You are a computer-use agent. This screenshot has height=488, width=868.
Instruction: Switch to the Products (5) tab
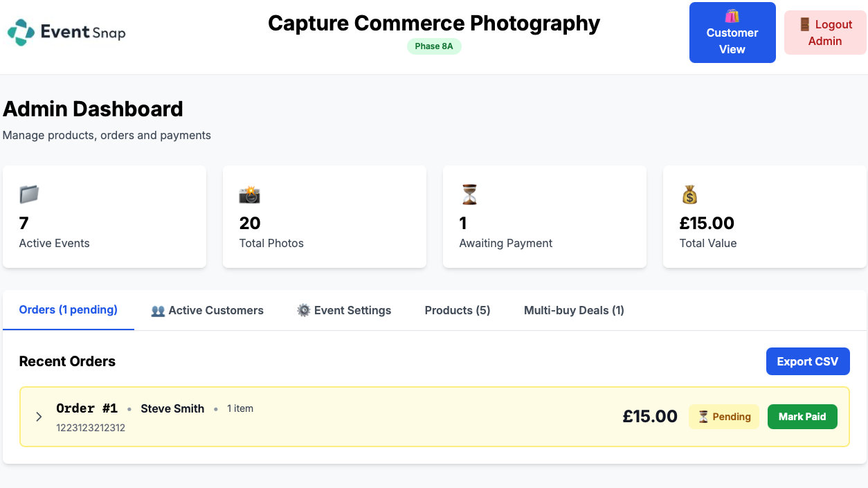pos(458,310)
